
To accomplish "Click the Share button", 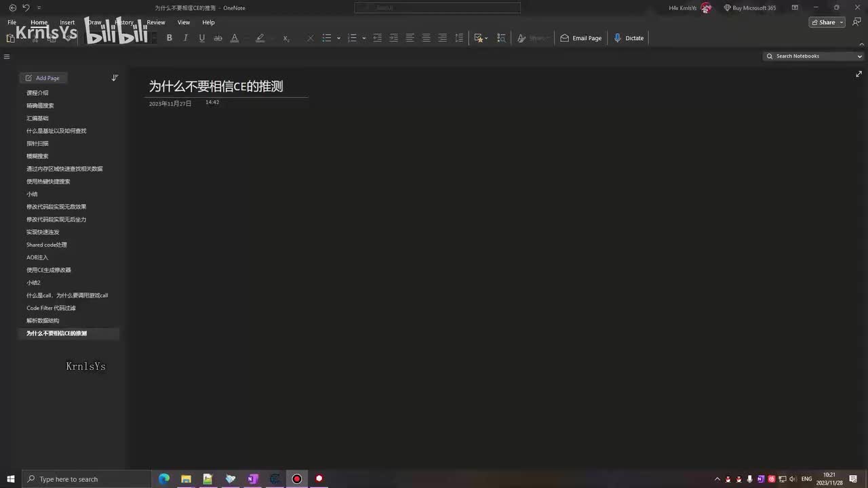I will point(823,22).
